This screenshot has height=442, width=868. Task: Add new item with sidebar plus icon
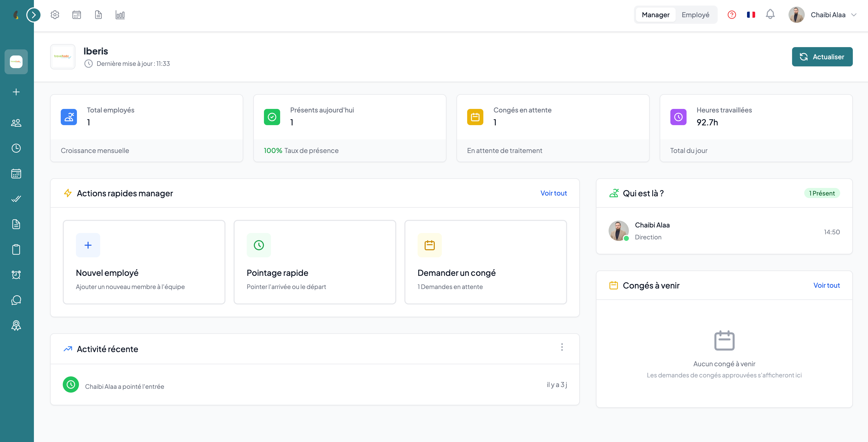pos(16,92)
